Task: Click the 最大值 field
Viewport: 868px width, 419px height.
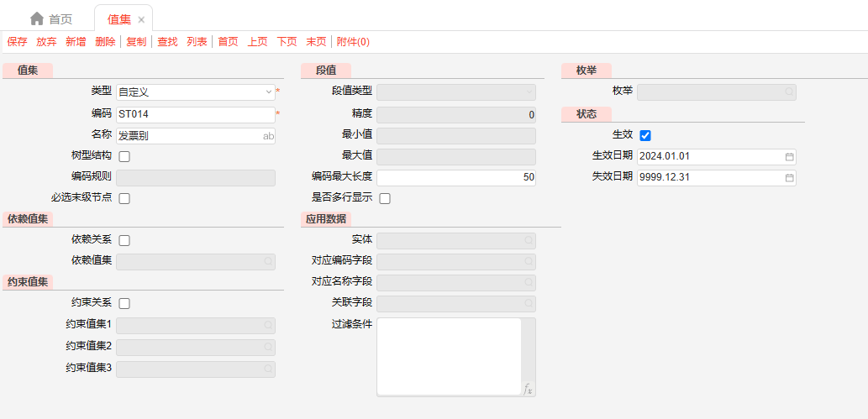Action: pos(456,157)
